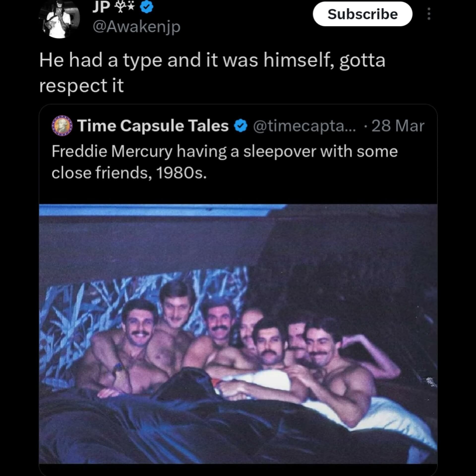Image resolution: width=476 pixels, height=476 pixels.
Task: Open JP's profile picture avatar
Action: coord(60,19)
